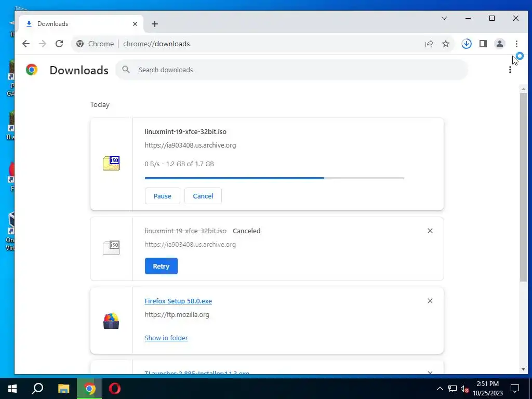This screenshot has height=399, width=532.
Task: Click the download progress bar
Action: pyautogui.click(x=274, y=178)
